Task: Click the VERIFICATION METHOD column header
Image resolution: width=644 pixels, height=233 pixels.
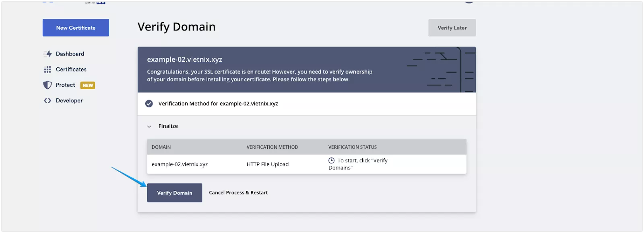Action: [x=272, y=147]
